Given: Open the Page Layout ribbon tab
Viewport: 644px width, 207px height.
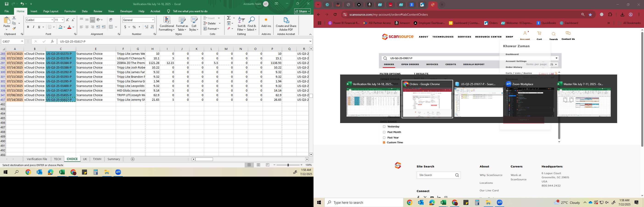Looking at the screenshot, I should [x=51, y=11].
